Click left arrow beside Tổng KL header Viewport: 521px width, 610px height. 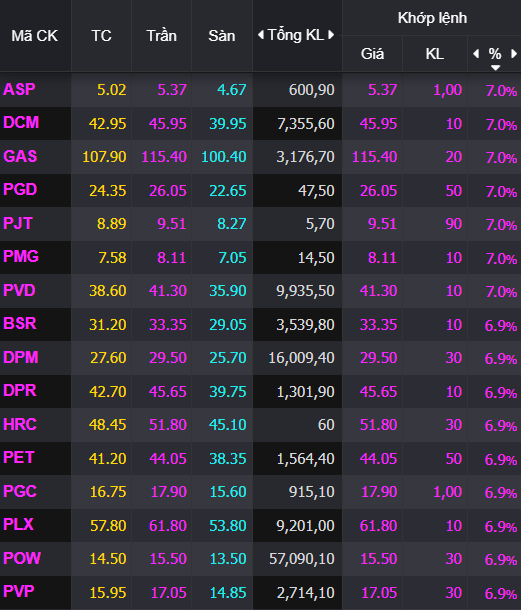pyautogui.click(x=261, y=35)
